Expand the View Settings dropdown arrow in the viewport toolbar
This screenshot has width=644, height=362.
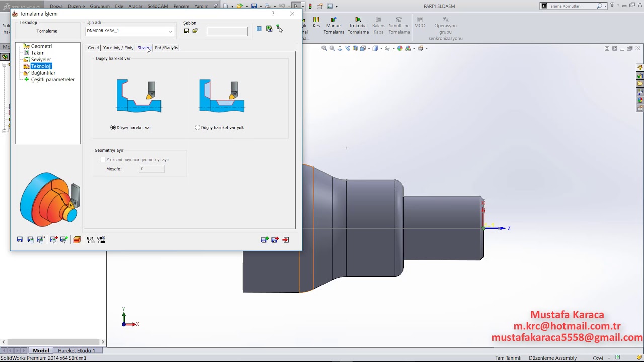tap(426, 48)
